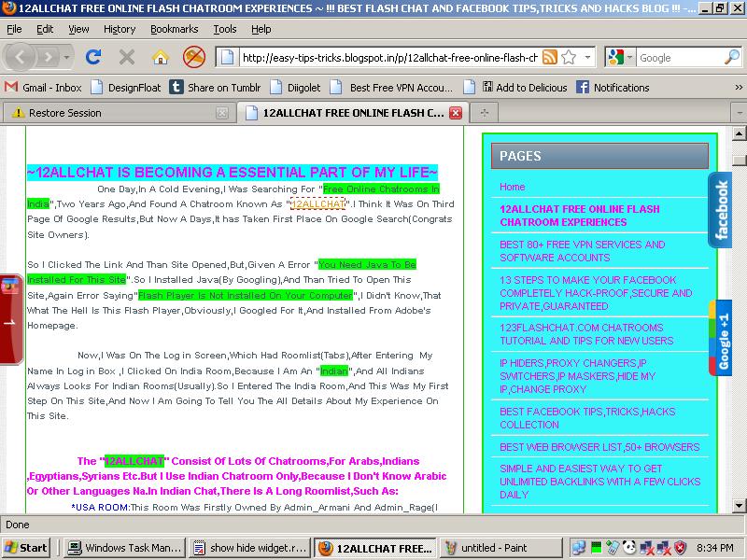Switch to show hide widget taskbar button
Screen dimensions: 747x560
coord(249,548)
